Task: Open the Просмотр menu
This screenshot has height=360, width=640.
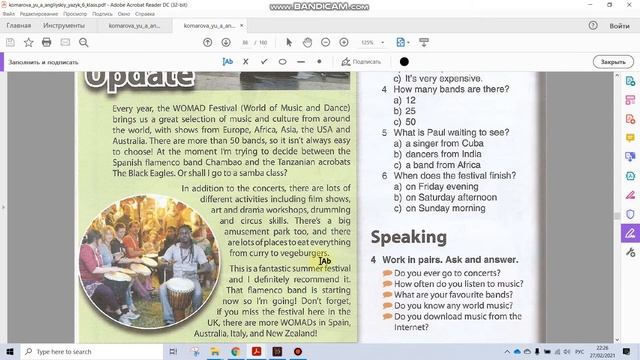Action: click(x=75, y=14)
